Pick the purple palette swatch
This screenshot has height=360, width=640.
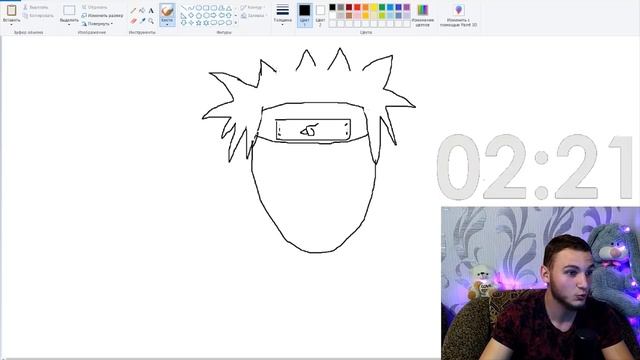(x=407, y=7)
